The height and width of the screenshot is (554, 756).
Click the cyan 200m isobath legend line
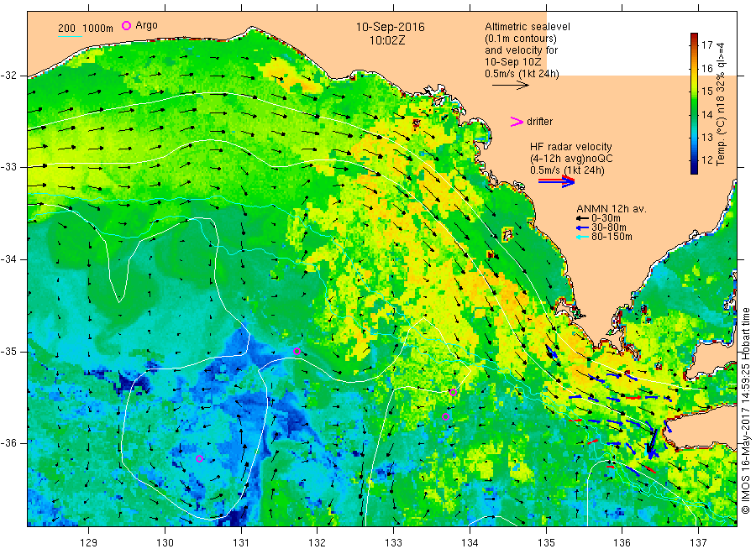click(70, 36)
